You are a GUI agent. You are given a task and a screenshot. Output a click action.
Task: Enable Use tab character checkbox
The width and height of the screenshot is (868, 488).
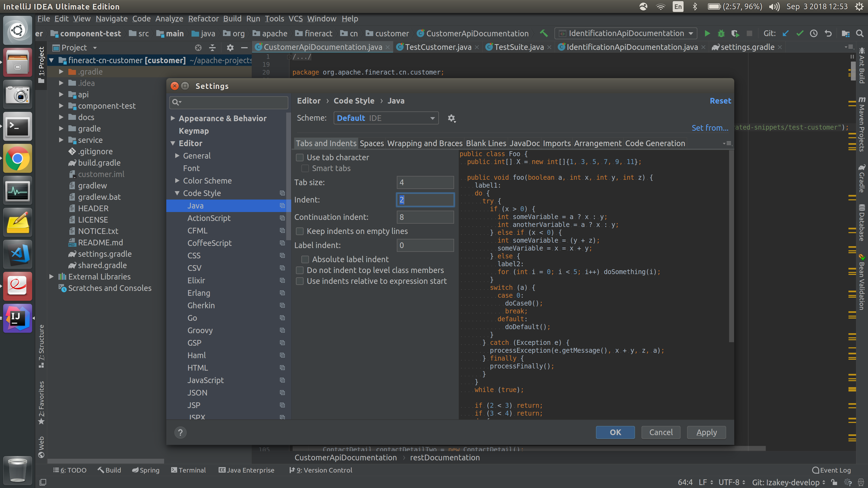click(299, 157)
